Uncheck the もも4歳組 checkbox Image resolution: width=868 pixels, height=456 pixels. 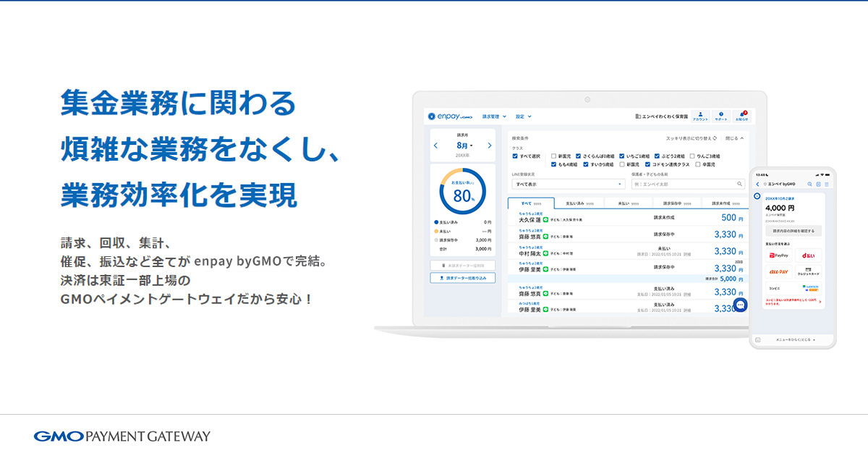coord(553,164)
